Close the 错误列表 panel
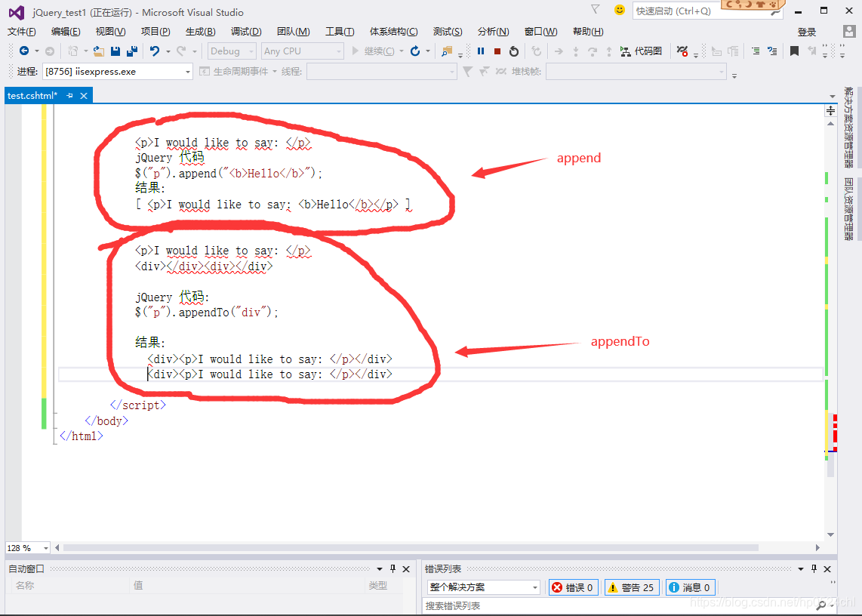862x616 pixels. click(x=827, y=568)
